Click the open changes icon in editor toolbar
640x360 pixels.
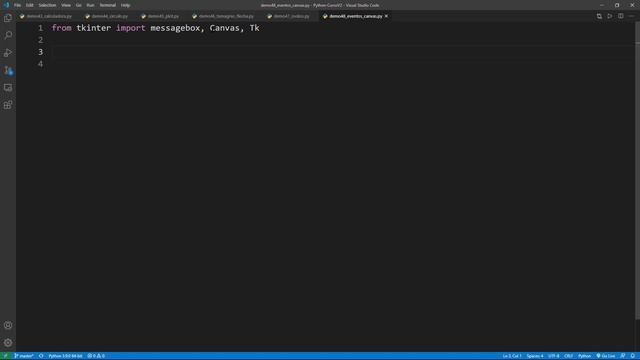pos(599,16)
